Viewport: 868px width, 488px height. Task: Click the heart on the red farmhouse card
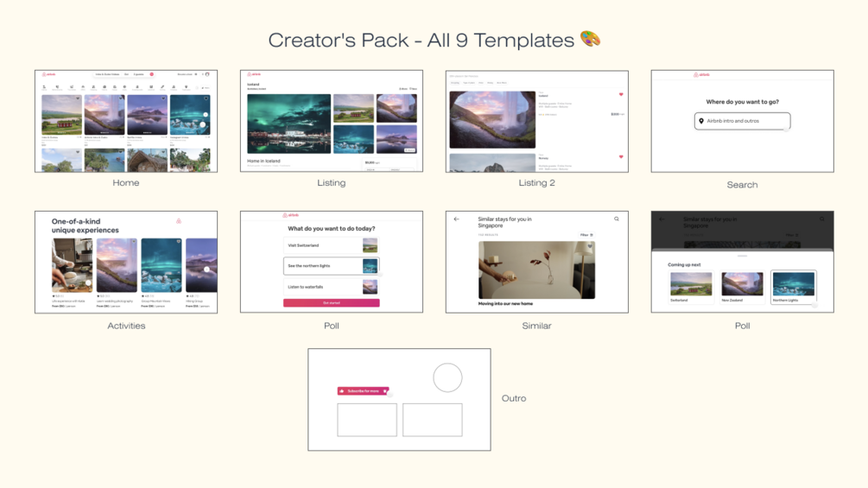[x=78, y=98]
